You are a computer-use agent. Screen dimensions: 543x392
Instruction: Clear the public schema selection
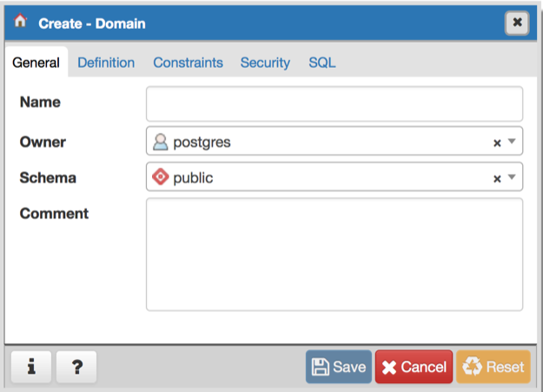(x=497, y=179)
